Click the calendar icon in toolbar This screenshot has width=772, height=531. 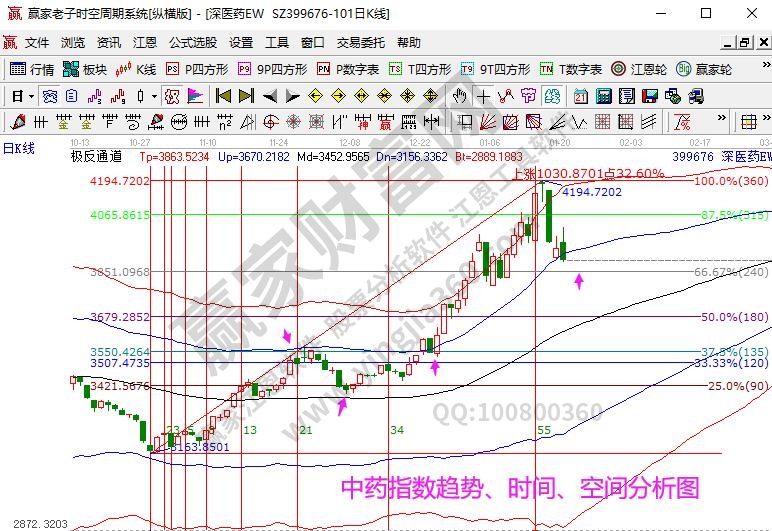point(581,97)
